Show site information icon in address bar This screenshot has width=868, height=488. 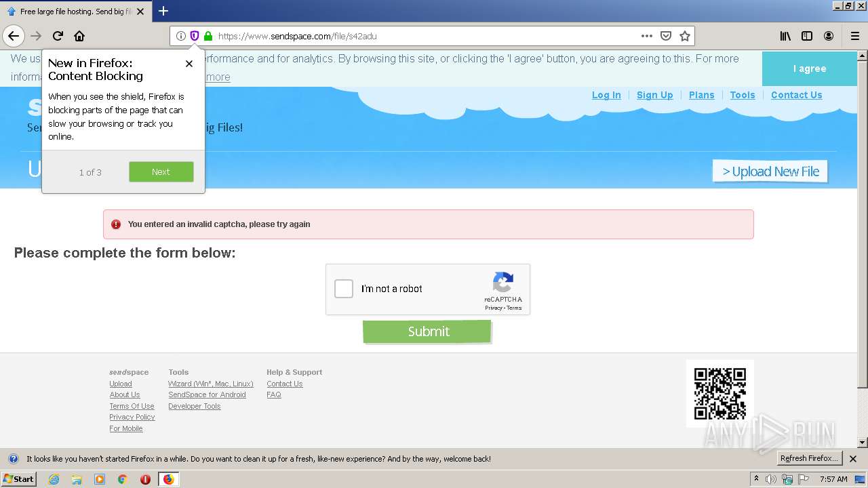[180, 36]
